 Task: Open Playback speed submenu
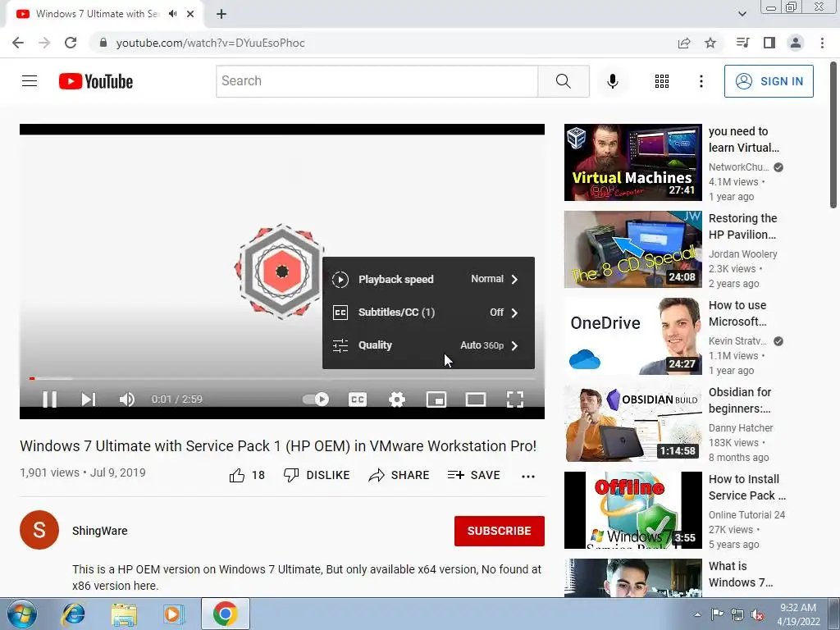pos(428,279)
